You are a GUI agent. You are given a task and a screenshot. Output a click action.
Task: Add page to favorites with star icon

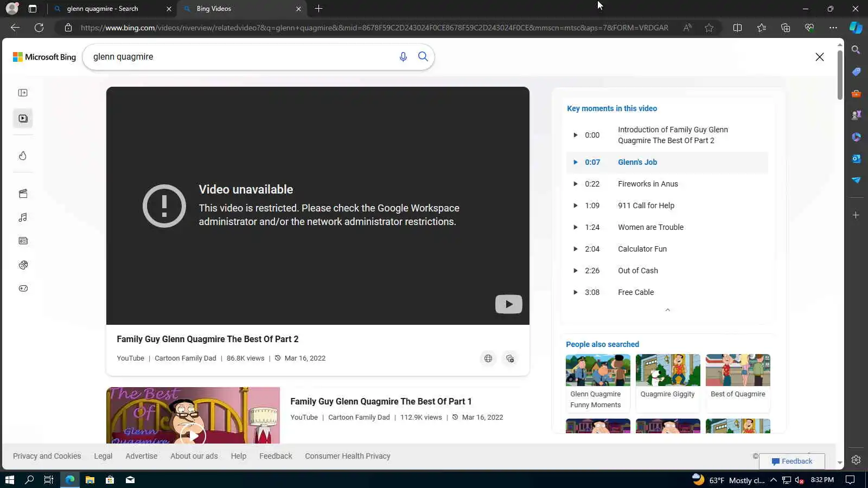(709, 28)
